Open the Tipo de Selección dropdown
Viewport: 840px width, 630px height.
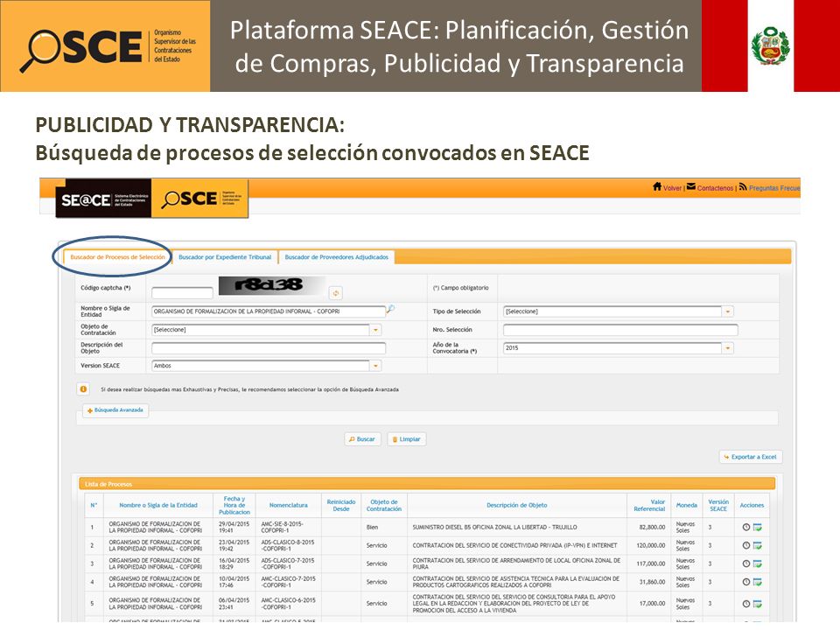tap(727, 311)
